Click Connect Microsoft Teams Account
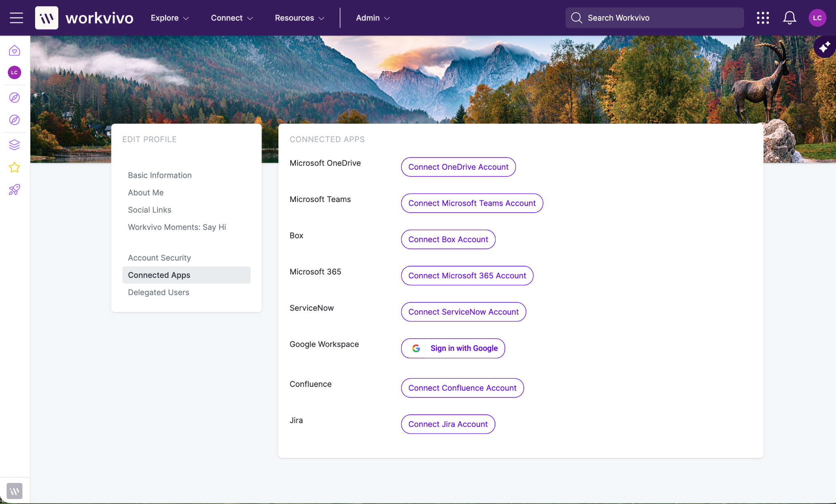Screen dimensions: 836x504 (472, 203)
